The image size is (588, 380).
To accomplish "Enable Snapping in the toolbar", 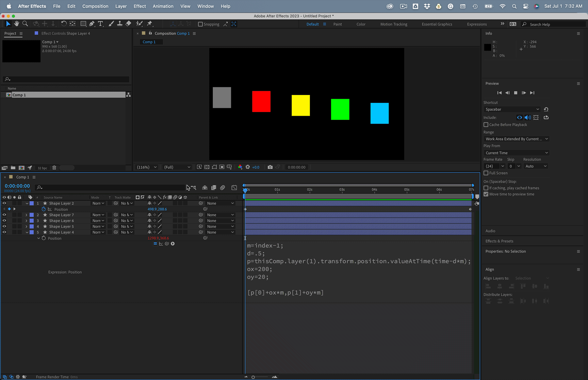I will tap(200, 24).
